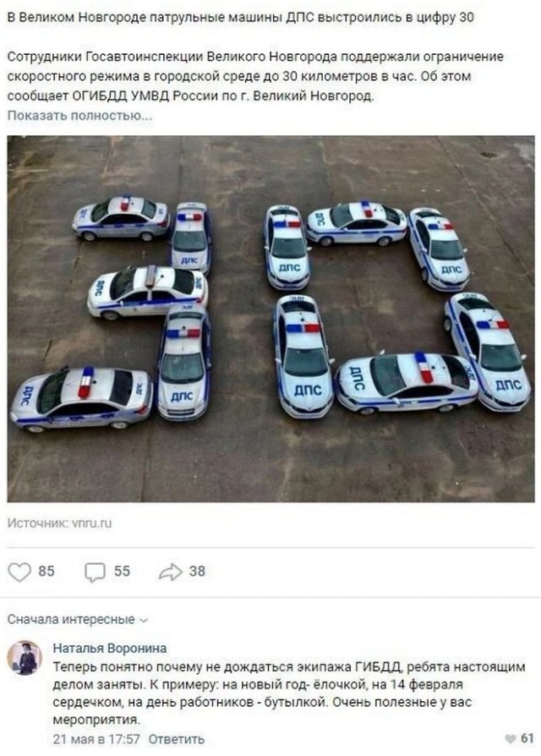Screen dimensions: 541x756
Task: Click the 85 likes counter
Action: [x=46, y=572]
